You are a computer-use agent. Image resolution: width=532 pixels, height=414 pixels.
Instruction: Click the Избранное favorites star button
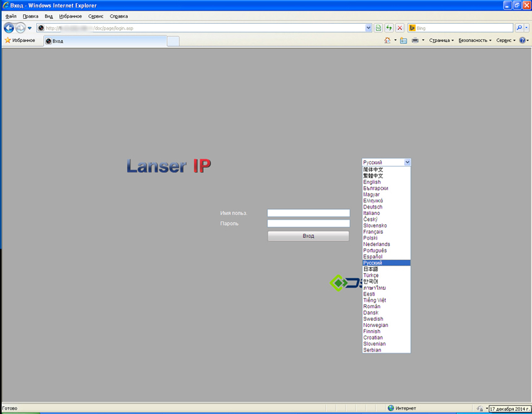19,41
